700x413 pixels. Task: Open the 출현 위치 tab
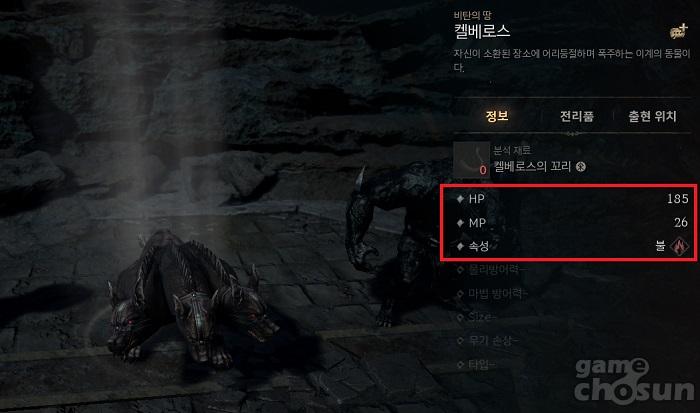tap(652, 117)
